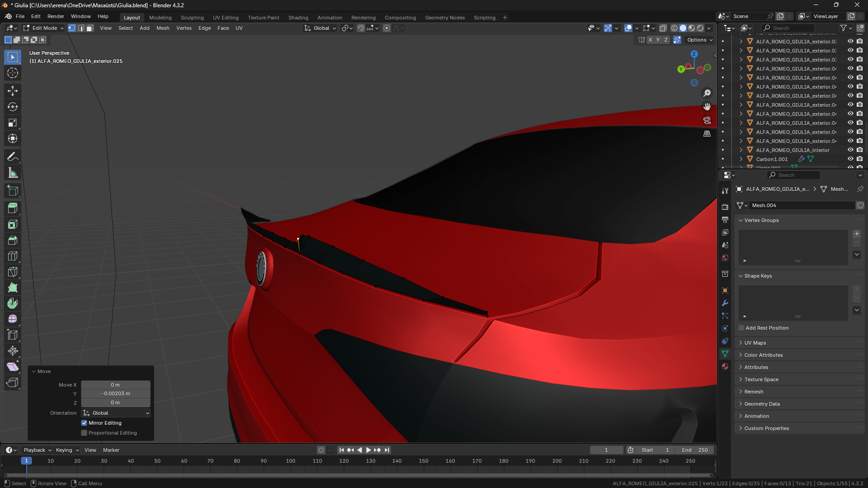Select the Rotate tool
Image resolution: width=868 pixels, height=488 pixels.
[x=13, y=107]
